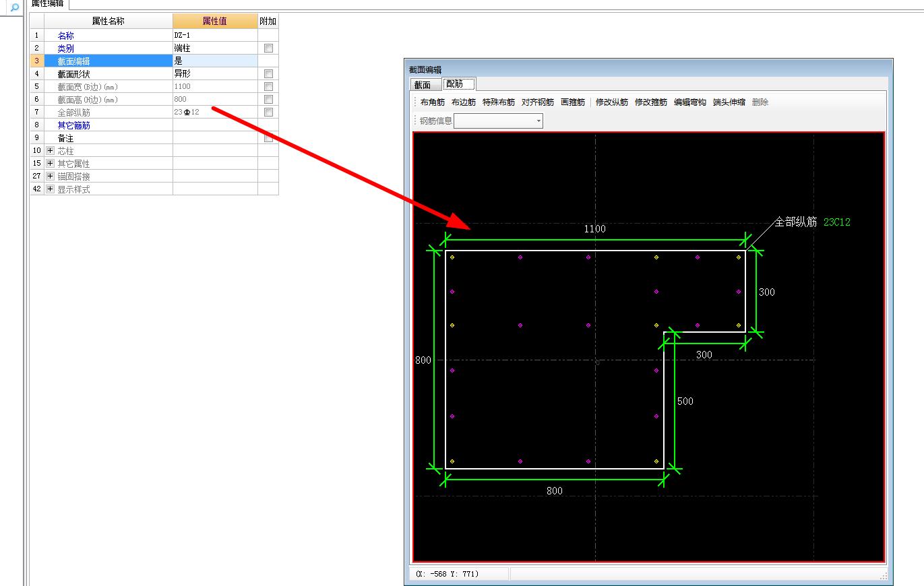Click the 23⌀12 rebar value cell

215,112
